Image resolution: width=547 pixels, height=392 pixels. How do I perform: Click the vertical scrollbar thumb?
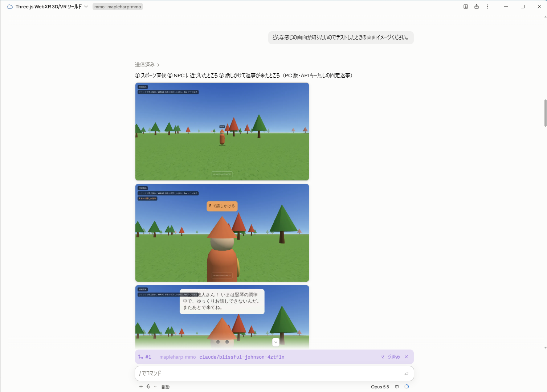pos(545,113)
